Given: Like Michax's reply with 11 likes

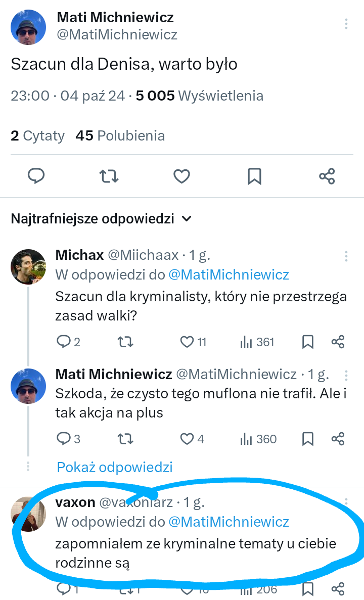Looking at the screenshot, I should pyautogui.click(x=188, y=342).
